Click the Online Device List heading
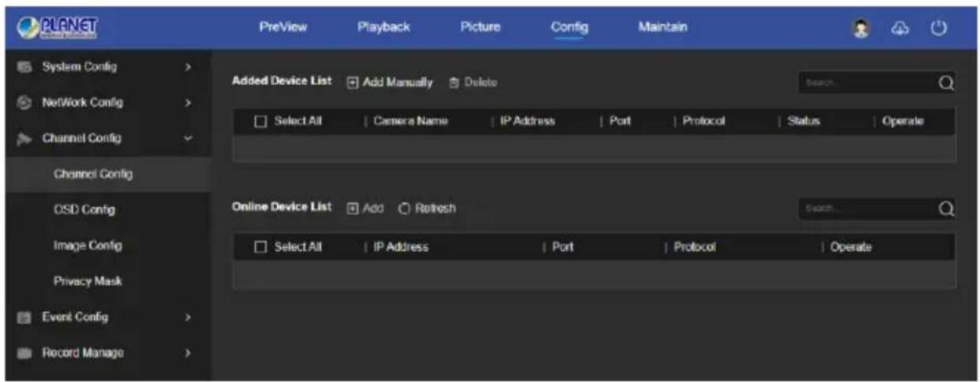The image size is (980, 382). [x=282, y=207]
